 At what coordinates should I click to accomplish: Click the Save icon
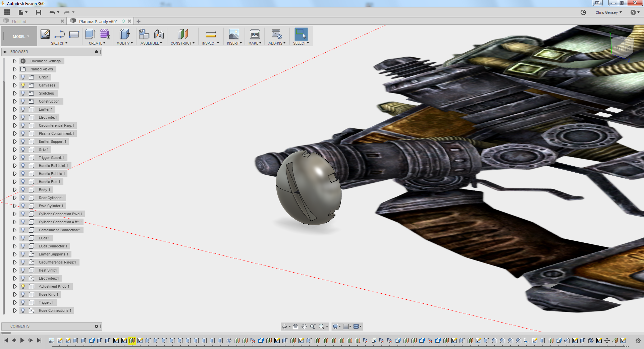point(39,12)
